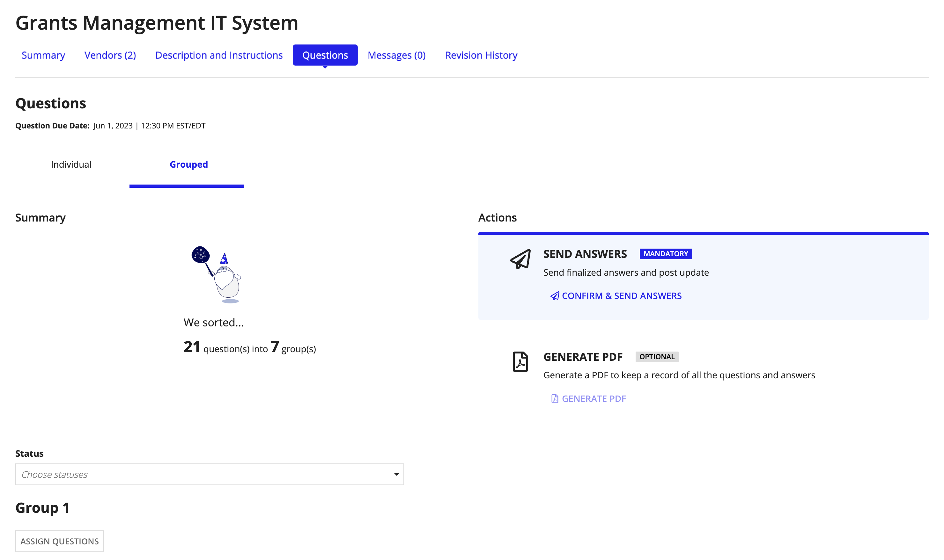The height and width of the screenshot is (560, 944).
Task: Open the Summary tab
Action: coord(43,55)
